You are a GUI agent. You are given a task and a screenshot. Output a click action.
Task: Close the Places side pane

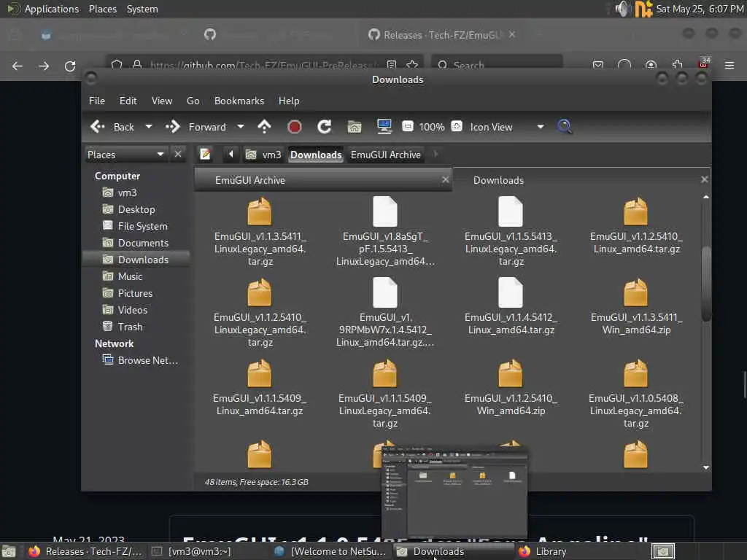[178, 155]
